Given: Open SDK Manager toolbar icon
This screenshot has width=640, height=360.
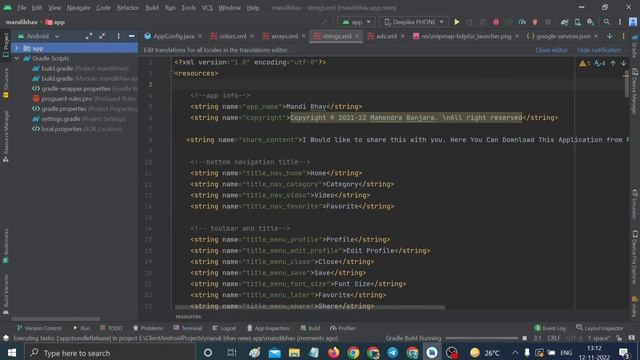Looking at the screenshot, I should click(x=591, y=22).
